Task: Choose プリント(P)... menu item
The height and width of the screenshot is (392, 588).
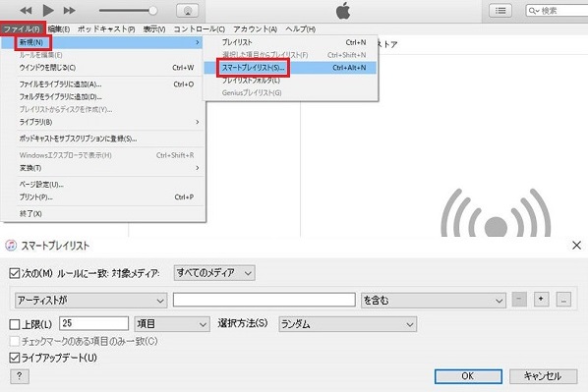Action: (x=102, y=197)
